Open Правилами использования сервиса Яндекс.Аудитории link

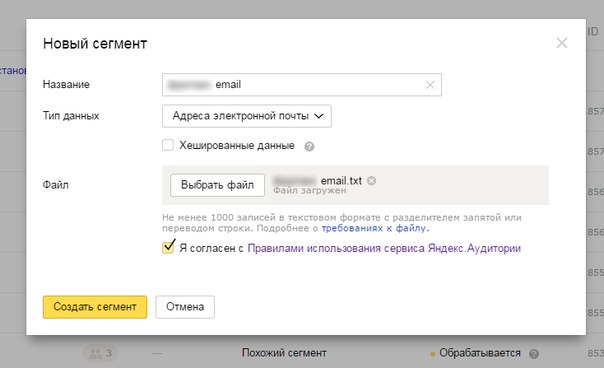click(384, 248)
